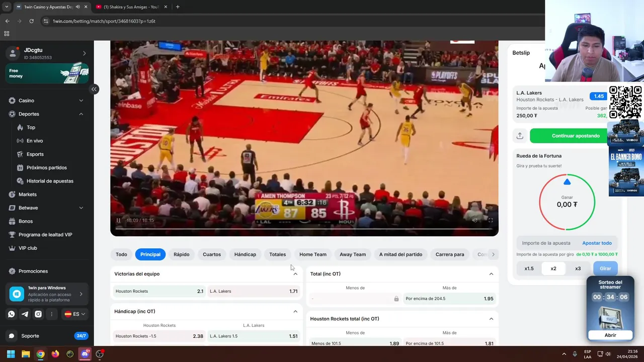Screen dimensions: 644x362
Task: Select Carrera para tab
Action: 450,254
